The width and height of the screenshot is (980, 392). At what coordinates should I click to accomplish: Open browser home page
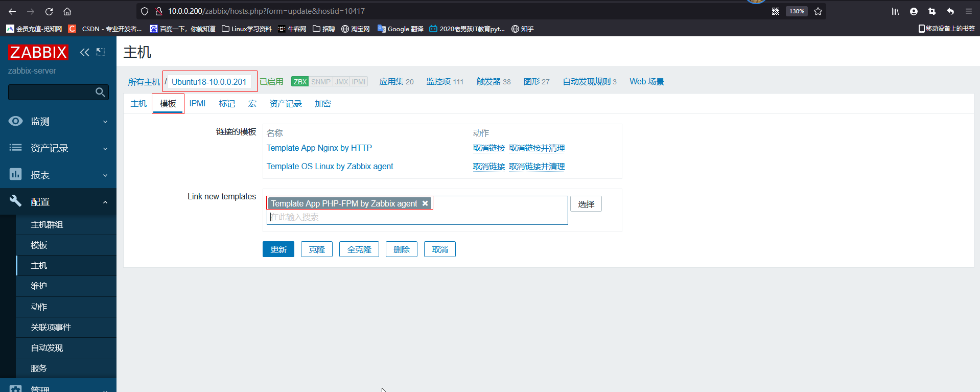click(67, 11)
